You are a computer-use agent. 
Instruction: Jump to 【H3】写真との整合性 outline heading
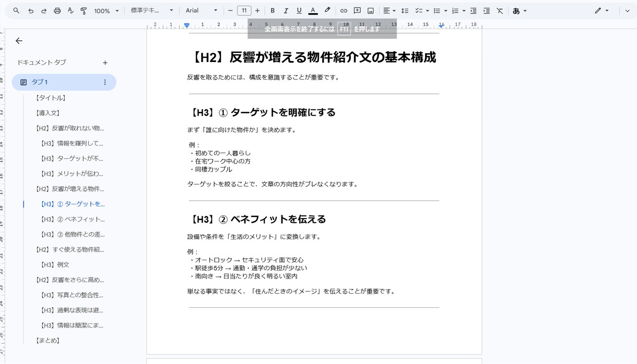tap(72, 295)
